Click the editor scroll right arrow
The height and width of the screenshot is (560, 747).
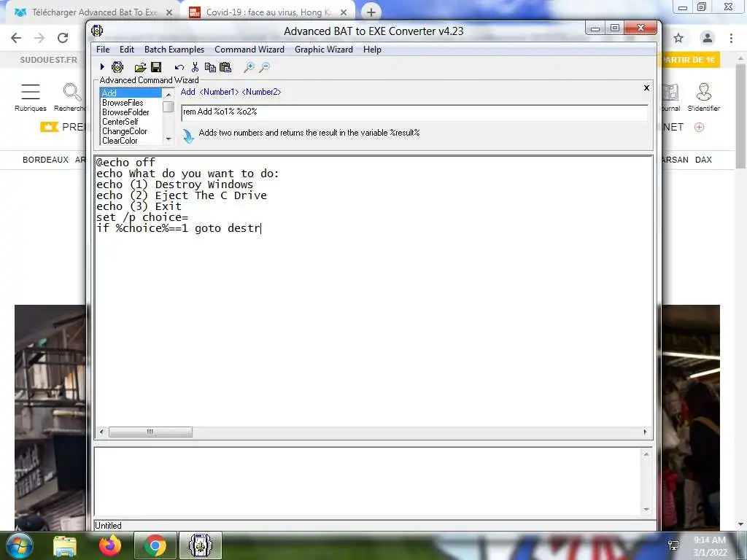click(645, 432)
